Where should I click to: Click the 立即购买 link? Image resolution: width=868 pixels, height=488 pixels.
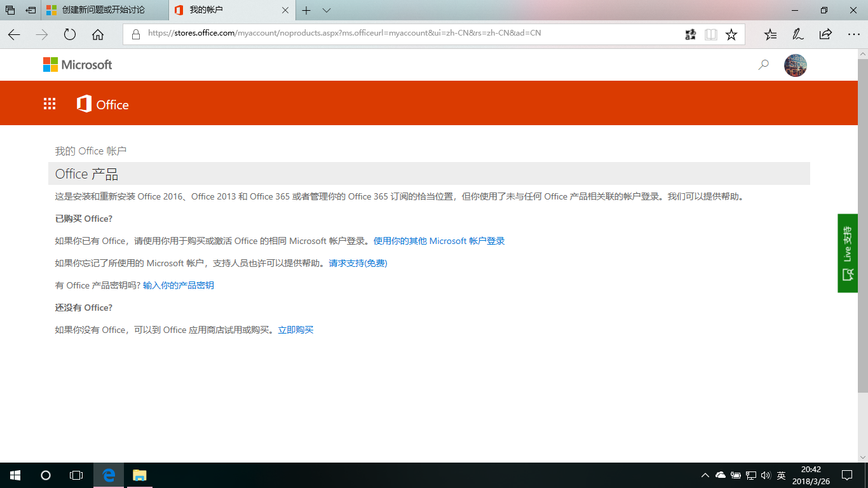tap(295, 330)
